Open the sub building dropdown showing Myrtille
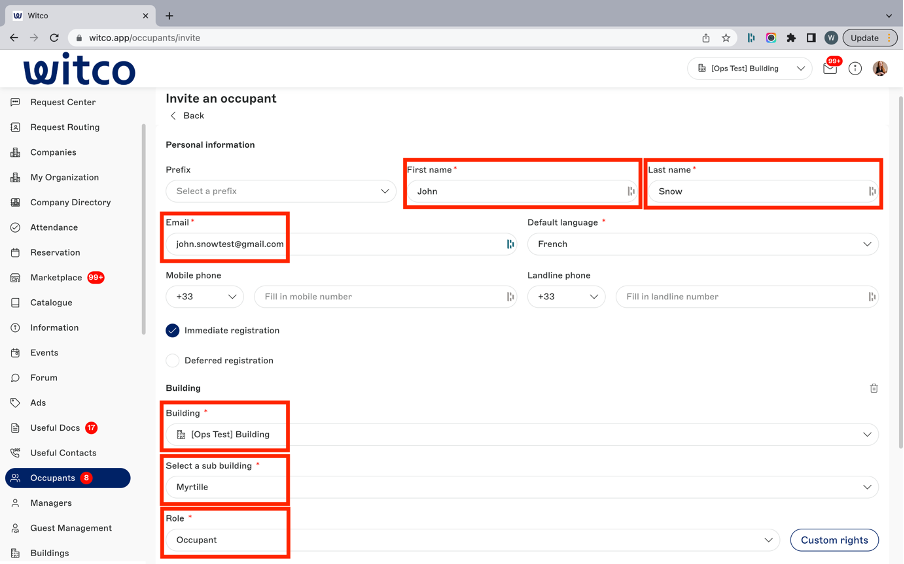 point(522,487)
